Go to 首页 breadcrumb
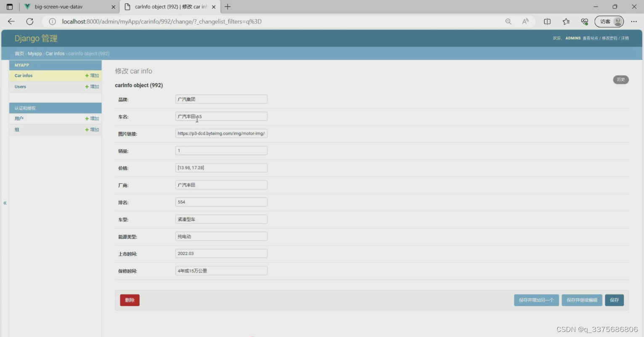 pyautogui.click(x=19, y=53)
